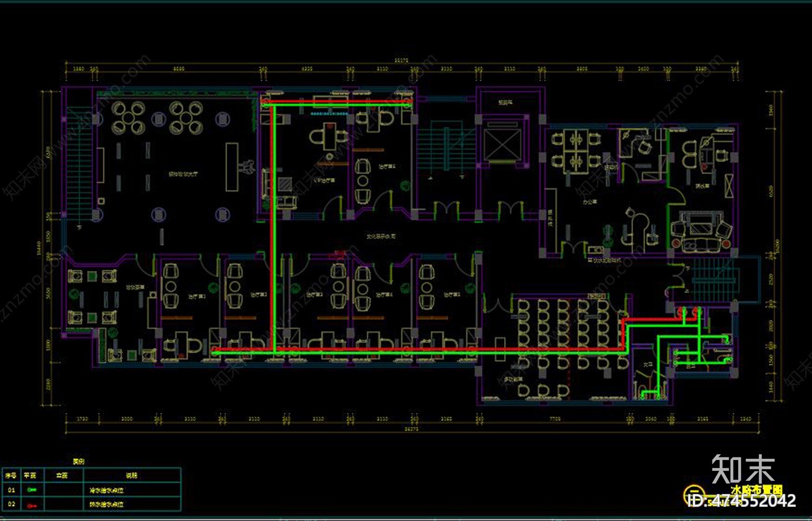Click the bottom dimension value 7705
812x521 pixels.
point(555,418)
